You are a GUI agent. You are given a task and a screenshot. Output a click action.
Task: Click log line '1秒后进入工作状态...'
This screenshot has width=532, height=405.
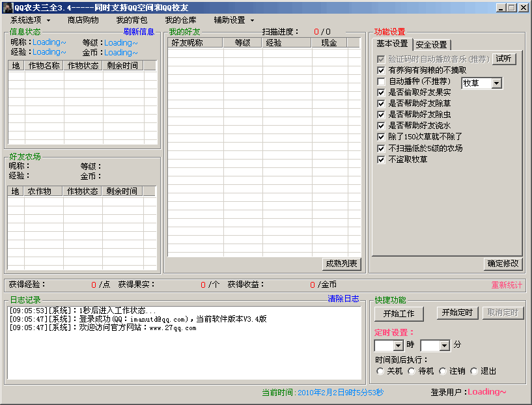pos(83,311)
